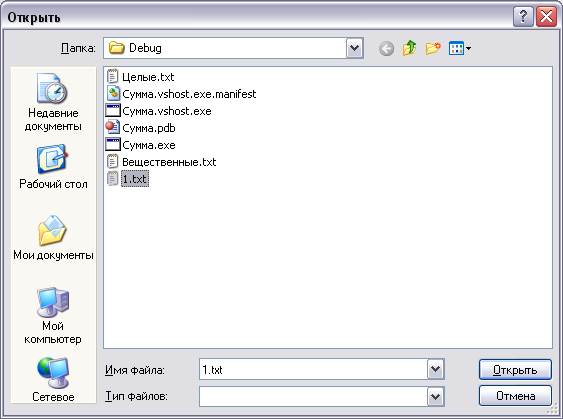The width and height of the screenshot is (563, 419).
Task: Click the Debug folder combo box
Action: pyautogui.click(x=233, y=48)
